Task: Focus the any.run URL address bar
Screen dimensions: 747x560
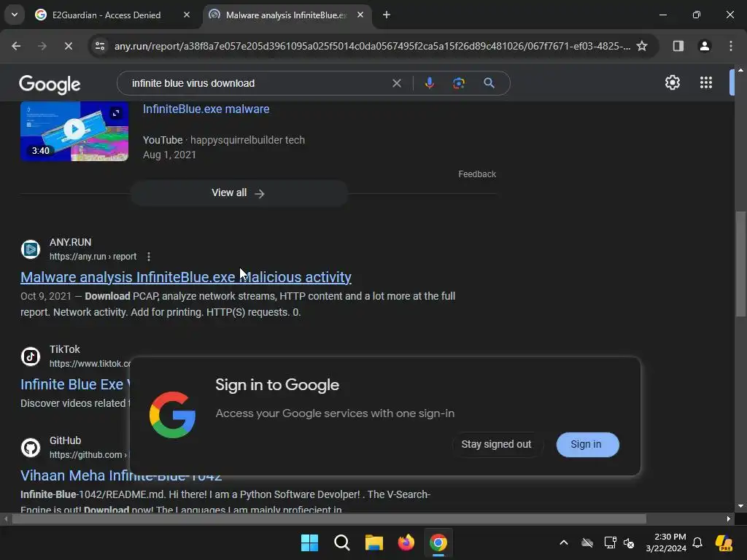Action: pos(371,46)
